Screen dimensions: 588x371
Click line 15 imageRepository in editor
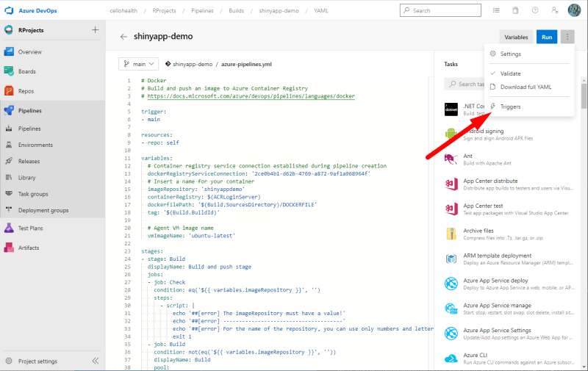196,190
